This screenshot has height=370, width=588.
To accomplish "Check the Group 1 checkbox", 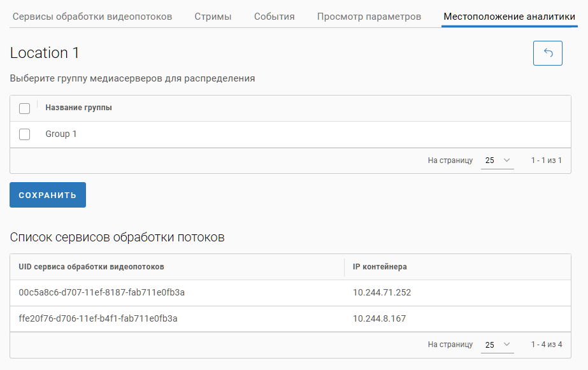I will click(x=25, y=134).
